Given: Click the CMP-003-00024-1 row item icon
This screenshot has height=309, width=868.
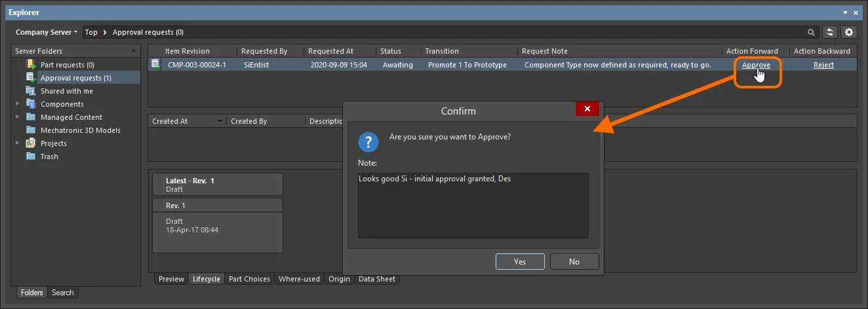Looking at the screenshot, I should tap(155, 65).
